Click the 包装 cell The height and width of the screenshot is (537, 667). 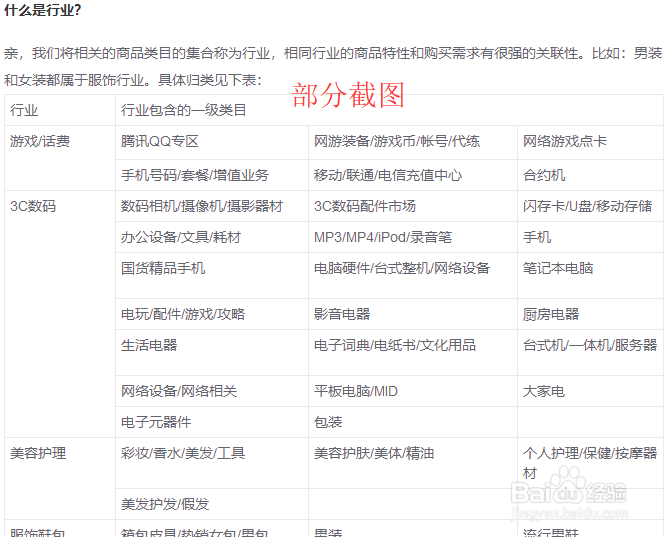coord(413,422)
